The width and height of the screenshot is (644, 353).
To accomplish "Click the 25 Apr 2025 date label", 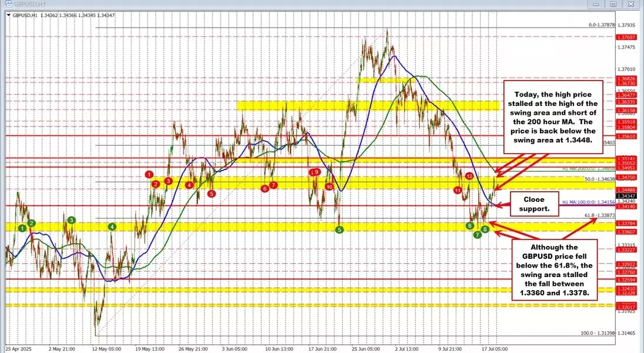I will click(x=18, y=349).
